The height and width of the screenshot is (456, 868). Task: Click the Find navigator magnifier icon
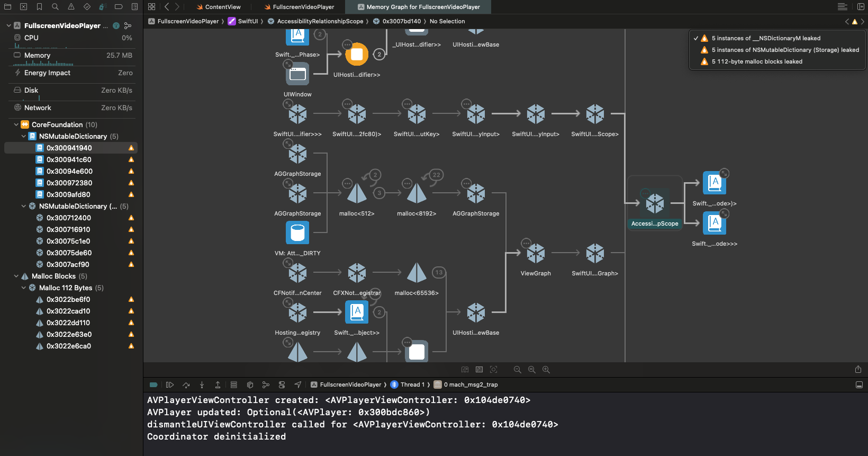(x=55, y=7)
